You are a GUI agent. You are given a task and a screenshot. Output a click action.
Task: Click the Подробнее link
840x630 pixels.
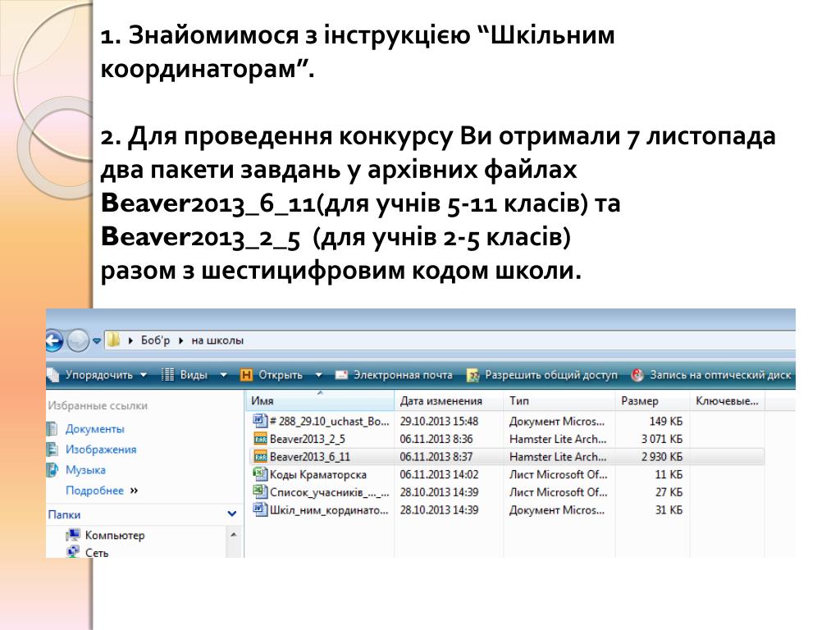coord(94,491)
